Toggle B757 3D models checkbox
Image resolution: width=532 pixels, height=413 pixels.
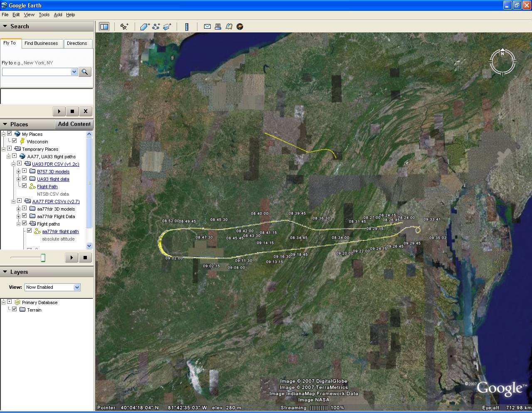pos(25,171)
